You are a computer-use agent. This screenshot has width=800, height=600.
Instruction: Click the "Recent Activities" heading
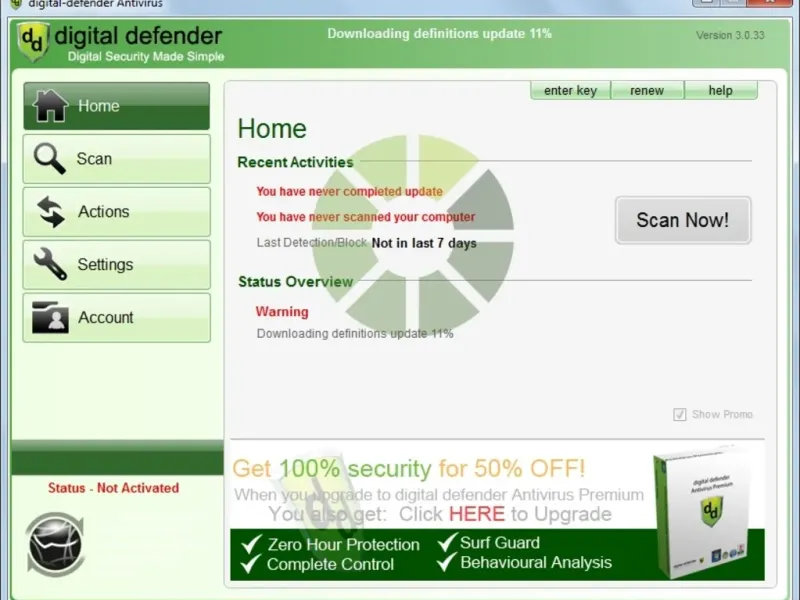(295, 162)
